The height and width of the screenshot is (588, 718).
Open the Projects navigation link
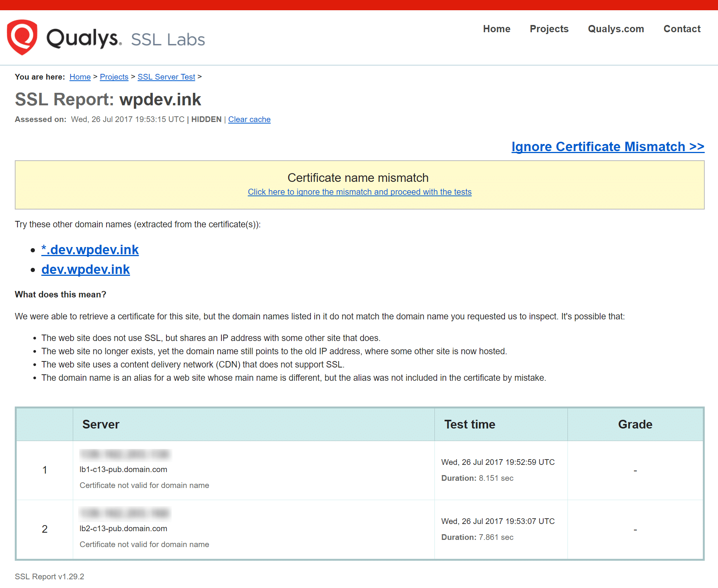pos(549,29)
